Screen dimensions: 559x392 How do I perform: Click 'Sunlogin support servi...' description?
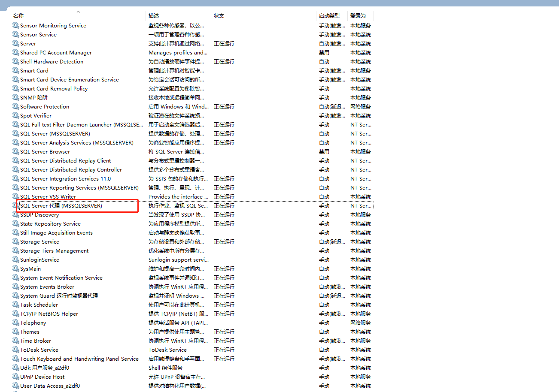[x=179, y=260]
